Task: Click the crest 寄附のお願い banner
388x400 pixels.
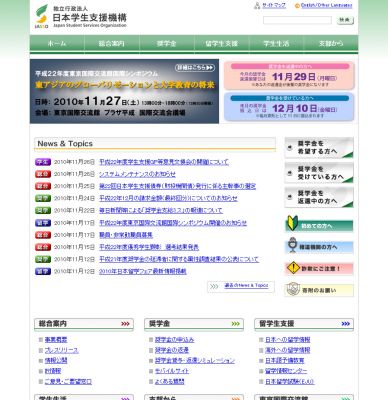Action: pyautogui.click(x=319, y=290)
